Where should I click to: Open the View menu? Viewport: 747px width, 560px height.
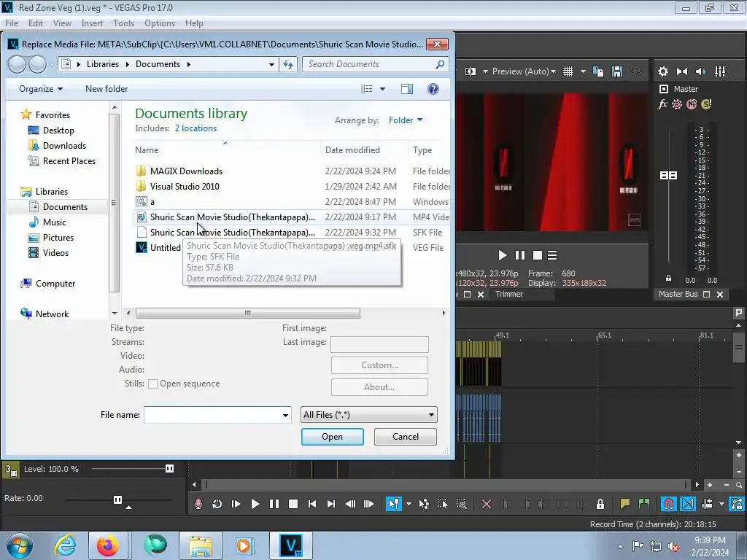[x=62, y=23]
